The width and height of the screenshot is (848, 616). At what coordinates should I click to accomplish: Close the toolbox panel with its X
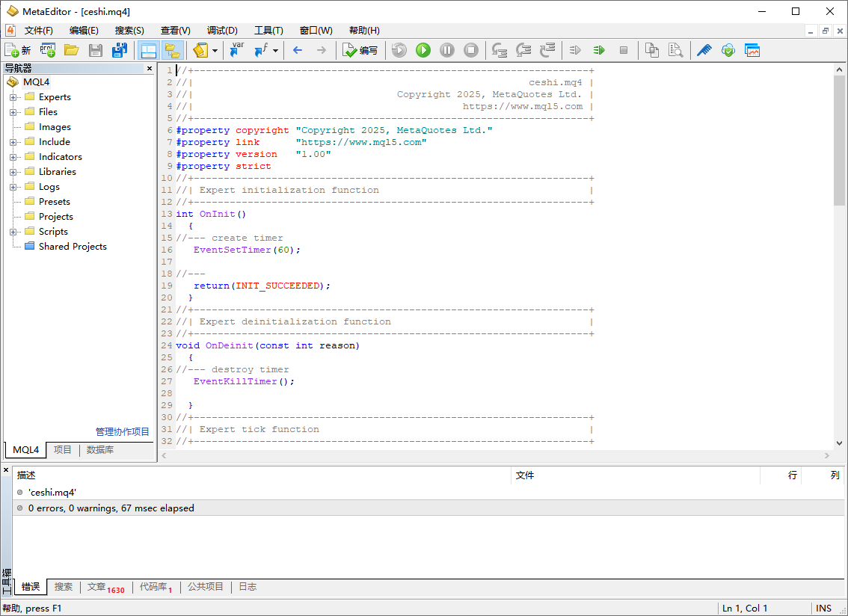coord(6,470)
